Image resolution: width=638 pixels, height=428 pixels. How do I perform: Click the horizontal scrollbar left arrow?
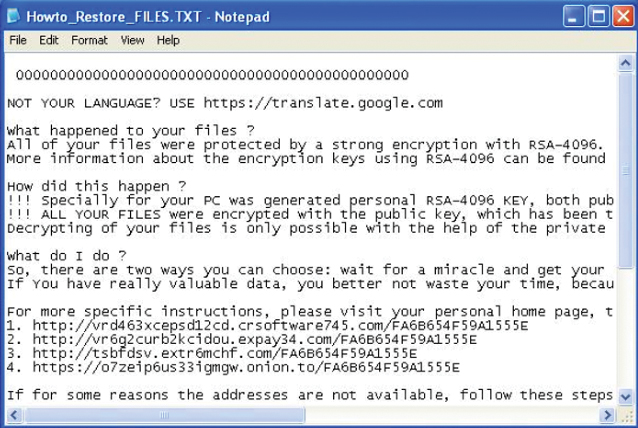point(14,415)
